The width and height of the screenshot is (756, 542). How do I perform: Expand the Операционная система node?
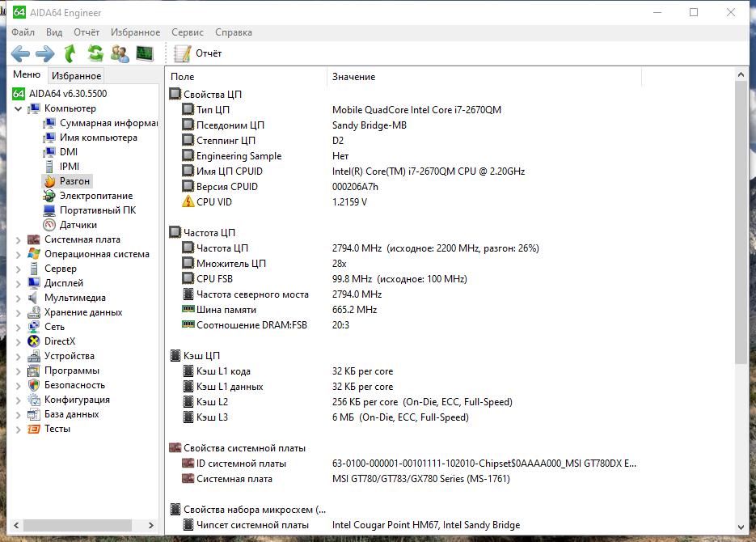(19, 254)
